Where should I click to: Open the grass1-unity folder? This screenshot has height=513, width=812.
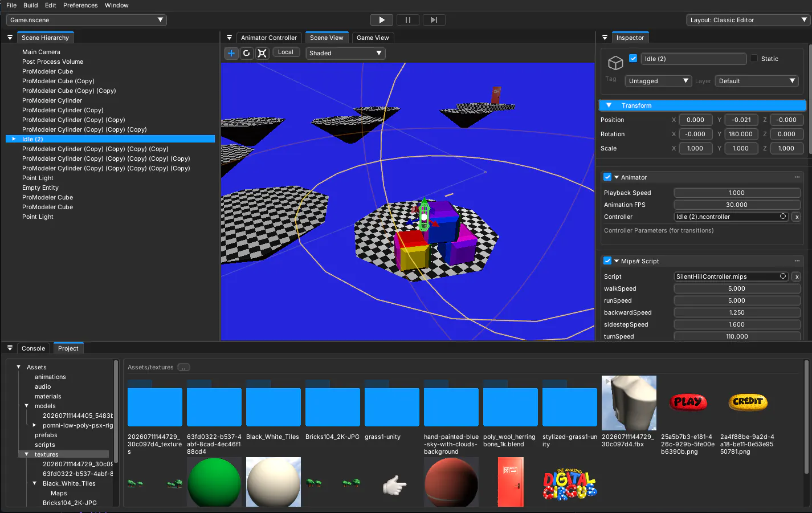click(x=392, y=404)
